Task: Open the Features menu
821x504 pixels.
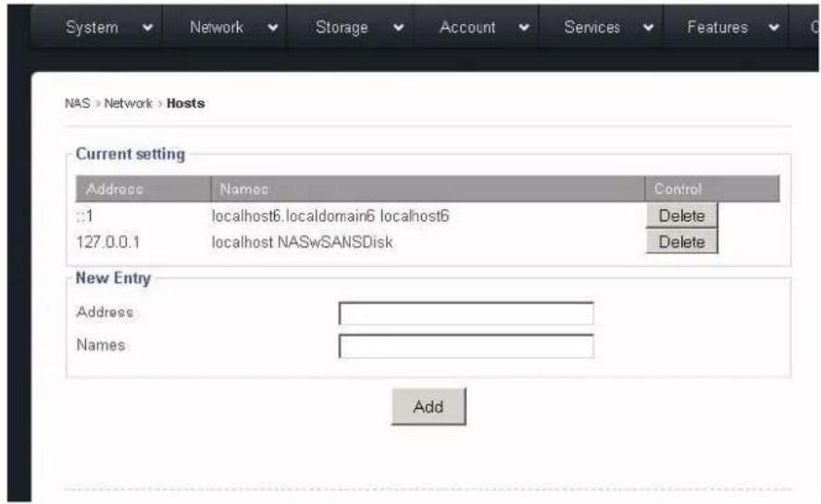Action: tap(717, 27)
